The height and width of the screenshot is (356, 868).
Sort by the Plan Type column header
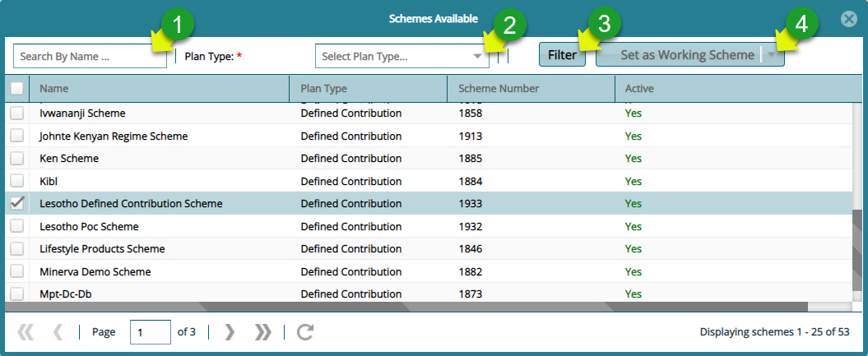(369, 89)
